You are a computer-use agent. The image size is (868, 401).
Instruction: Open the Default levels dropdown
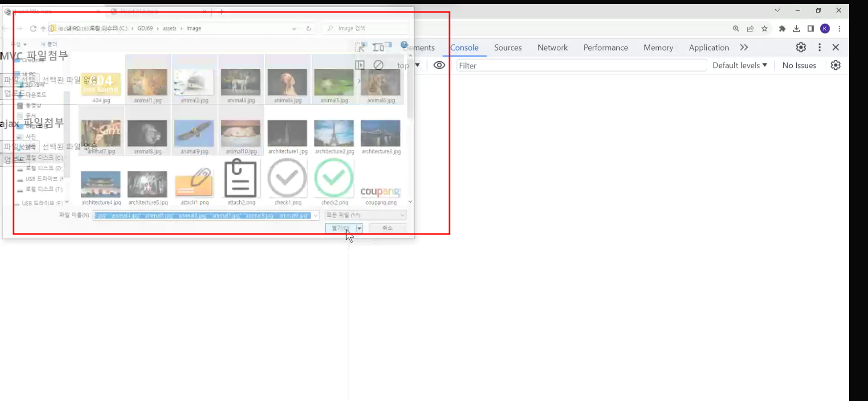(740, 65)
